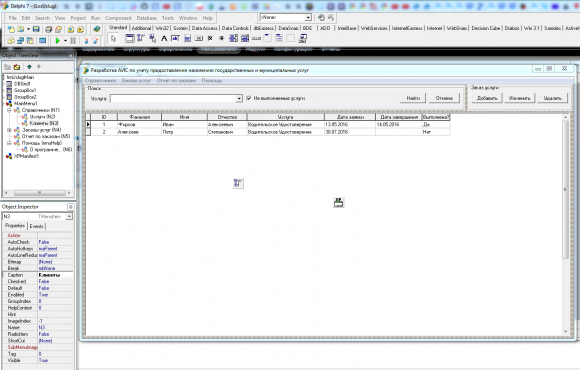
Task: Select the Label component (letter A)
Action: 164,38
